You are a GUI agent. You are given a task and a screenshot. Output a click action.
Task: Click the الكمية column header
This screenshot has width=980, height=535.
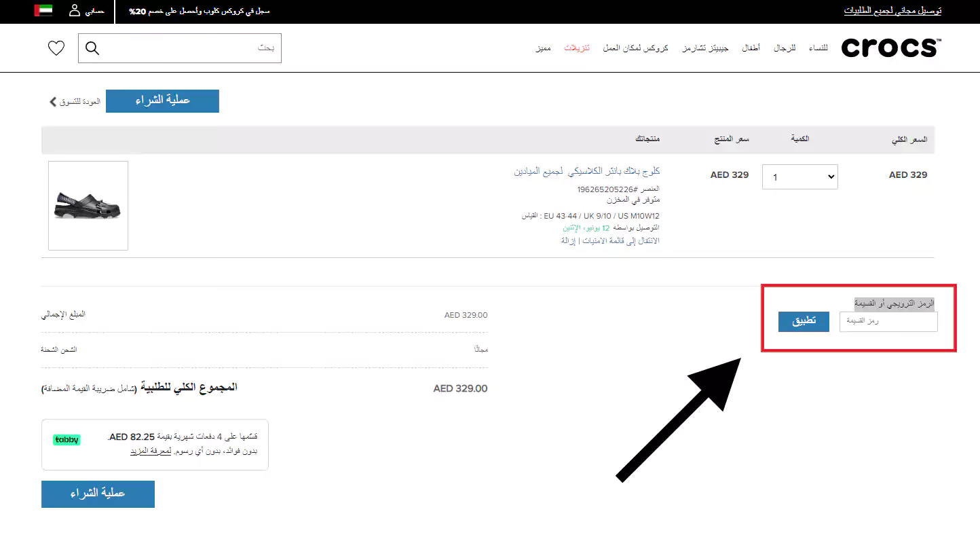800,139
